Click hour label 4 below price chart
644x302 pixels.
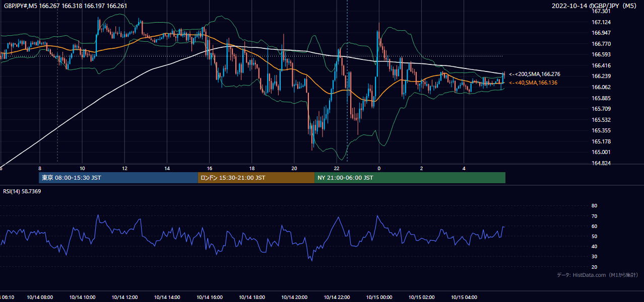point(464,168)
